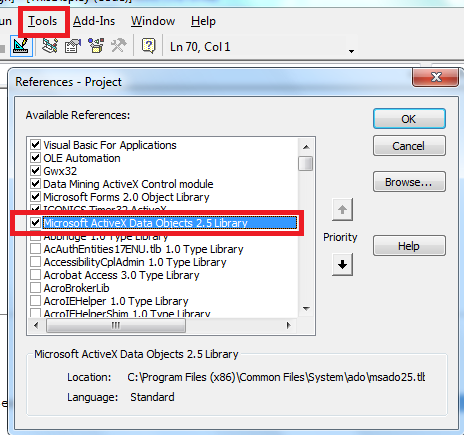The width and height of the screenshot is (464, 435).
Task: Click the Design Mode toolbar icon
Action: tap(21, 46)
